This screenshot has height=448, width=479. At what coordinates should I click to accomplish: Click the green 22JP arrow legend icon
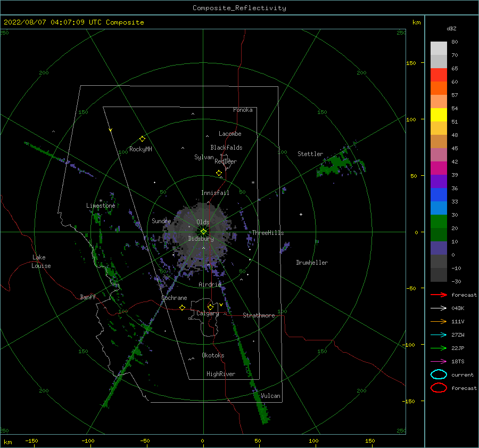439,348
